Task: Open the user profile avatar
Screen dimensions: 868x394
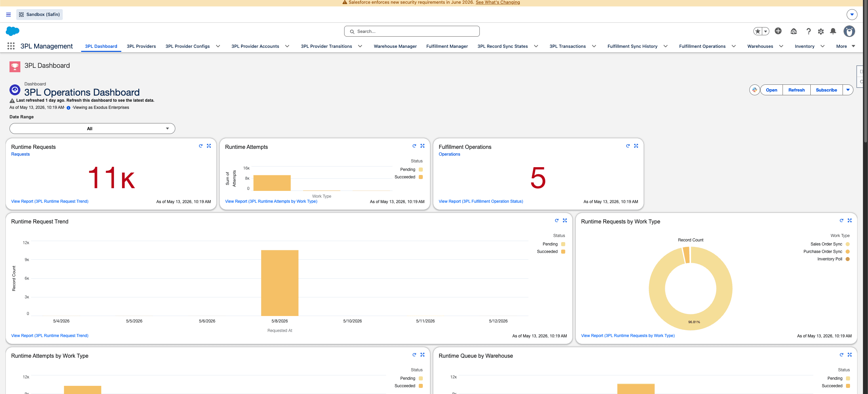Action: point(849,31)
